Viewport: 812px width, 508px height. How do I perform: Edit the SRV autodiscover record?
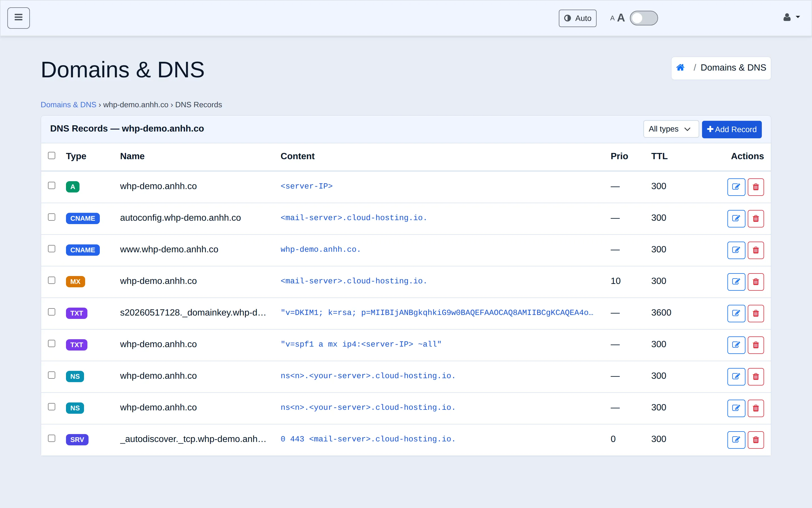tap(736, 439)
